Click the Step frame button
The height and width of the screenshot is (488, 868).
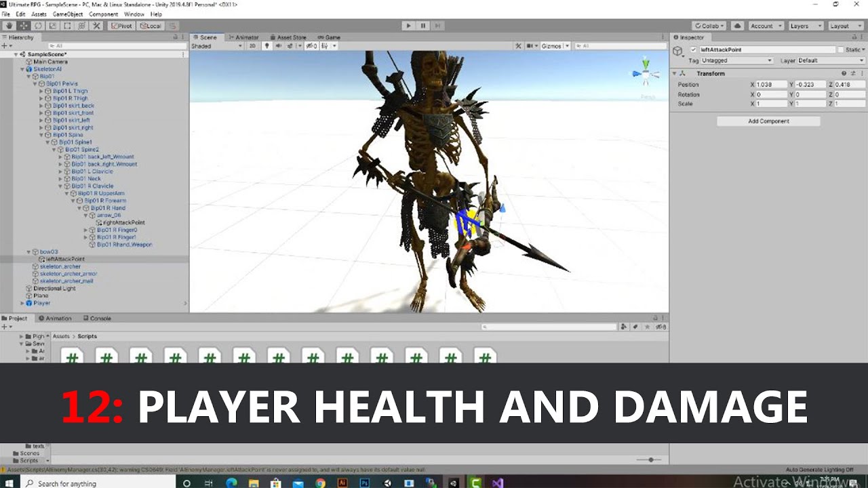pos(438,26)
